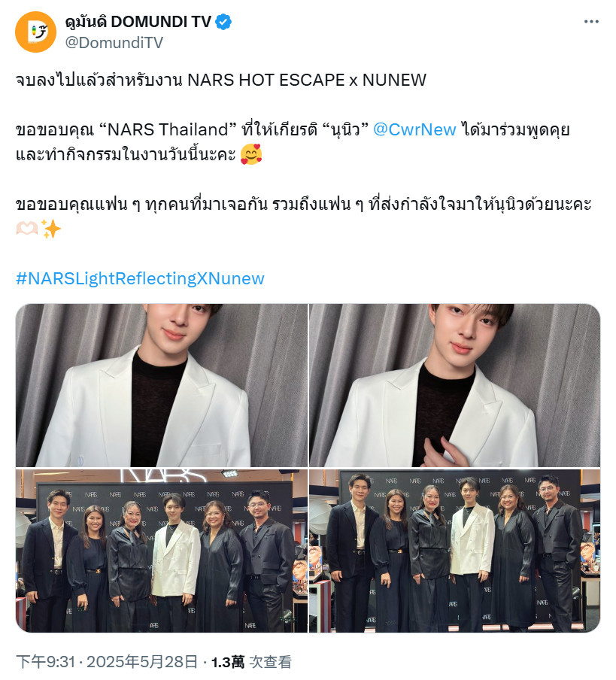Click the sparkles emoji
Screen dimensions: 616x680
tap(50, 229)
